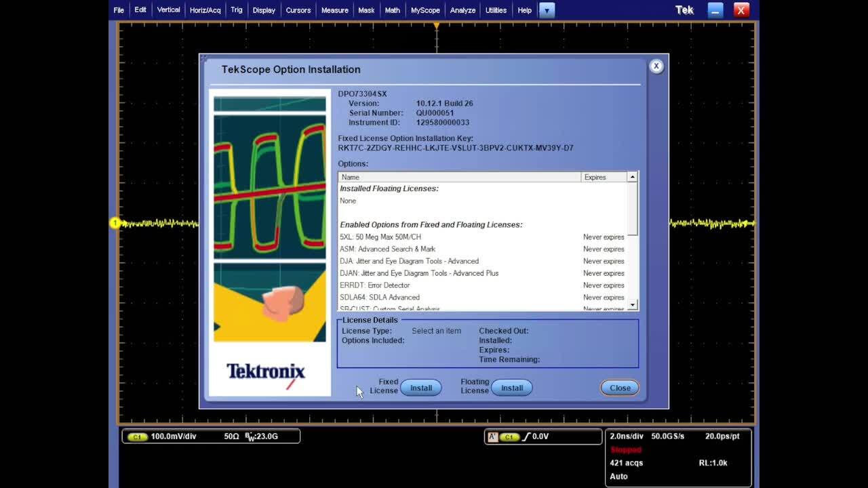Click the blue down-arrow button after Help
The height and width of the screenshot is (488, 868).
click(547, 10)
